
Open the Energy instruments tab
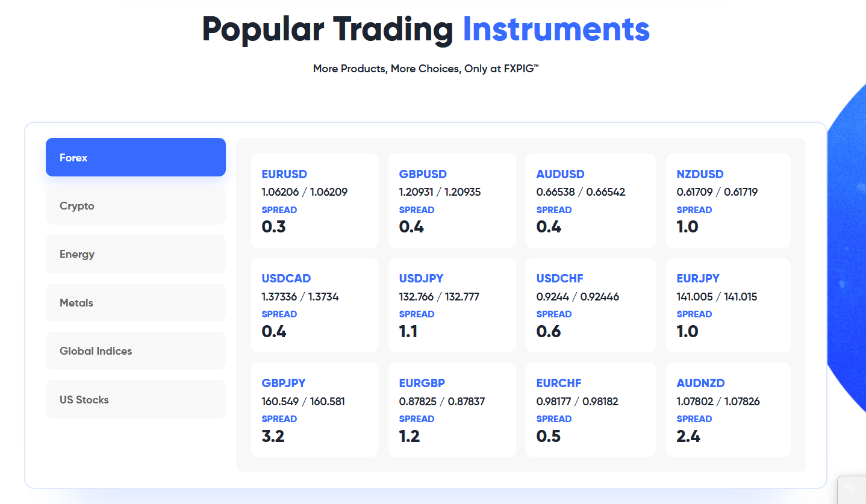point(136,254)
